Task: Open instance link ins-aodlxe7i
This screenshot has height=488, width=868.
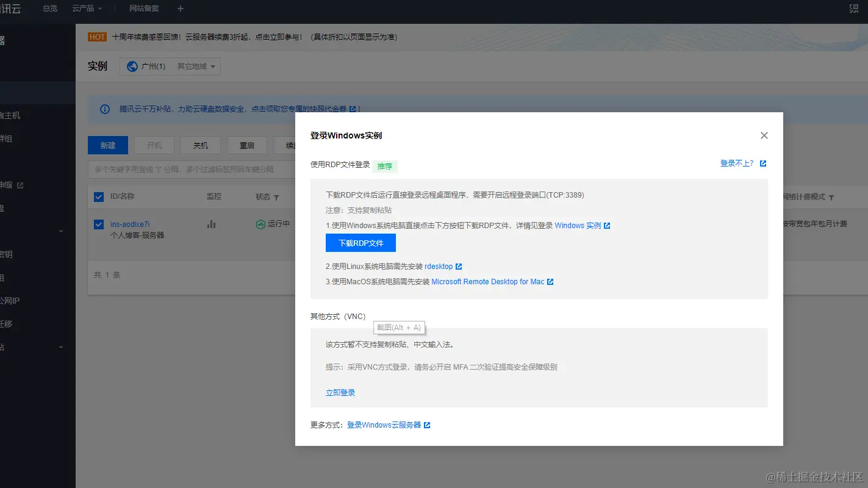Action: click(x=130, y=224)
